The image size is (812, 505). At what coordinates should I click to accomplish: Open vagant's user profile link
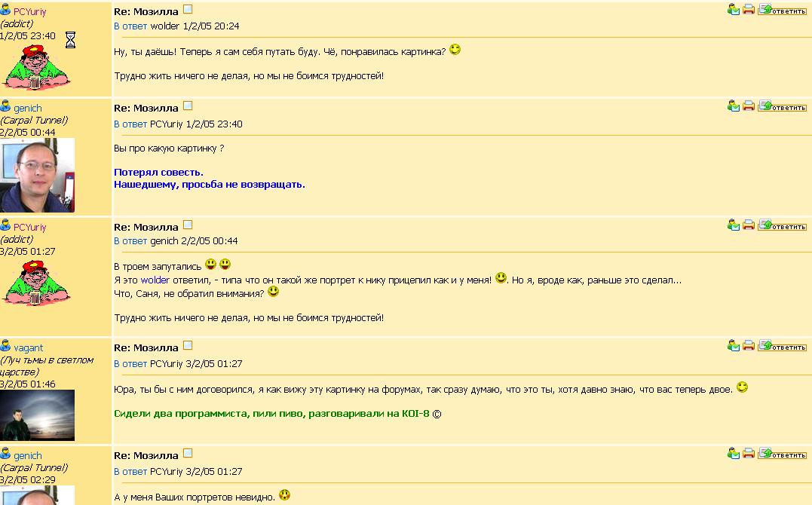pos(29,348)
